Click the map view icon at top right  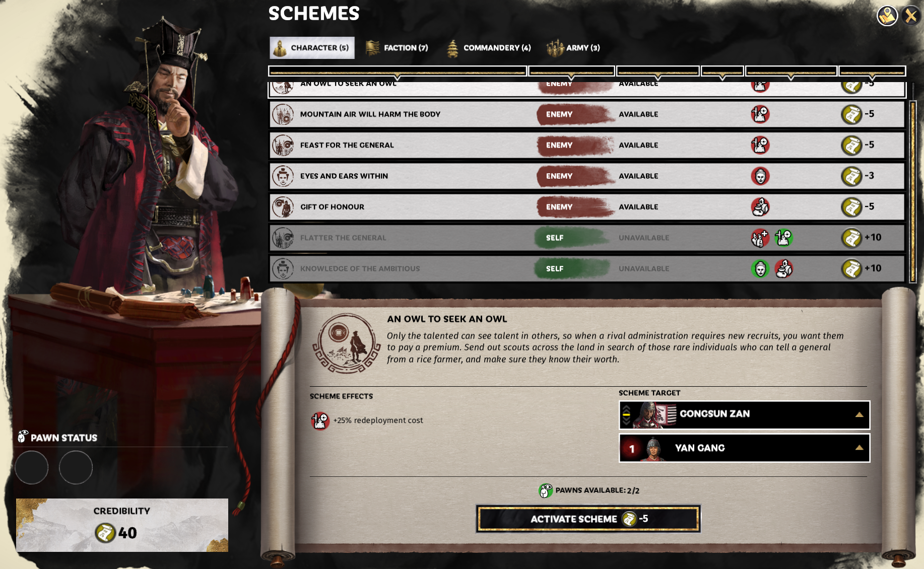[x=887, y=16]
